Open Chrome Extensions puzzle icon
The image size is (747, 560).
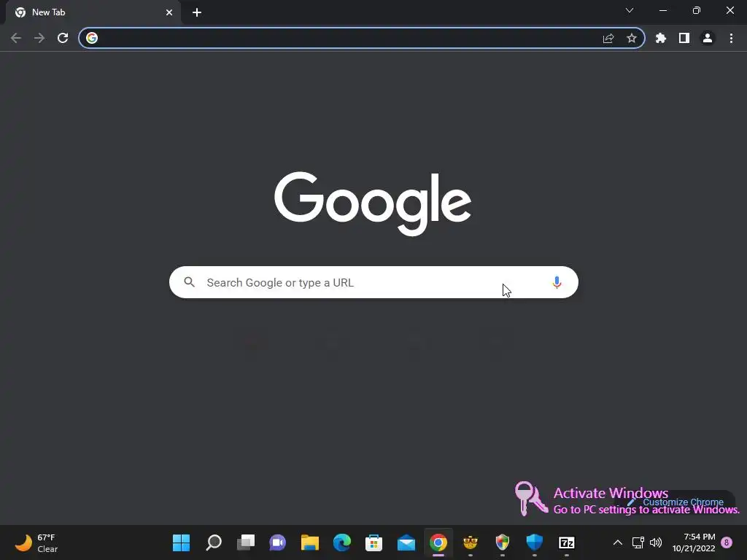click(x=661, y=38)
